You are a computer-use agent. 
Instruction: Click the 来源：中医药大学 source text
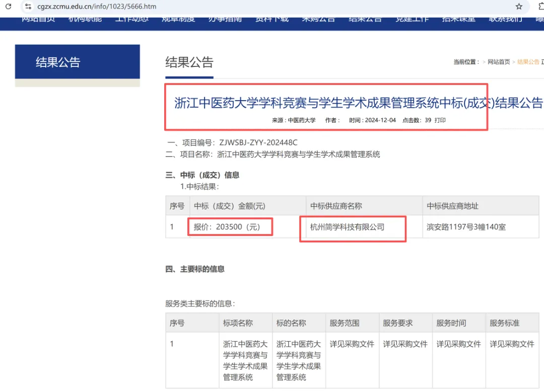tap(294, 120)
